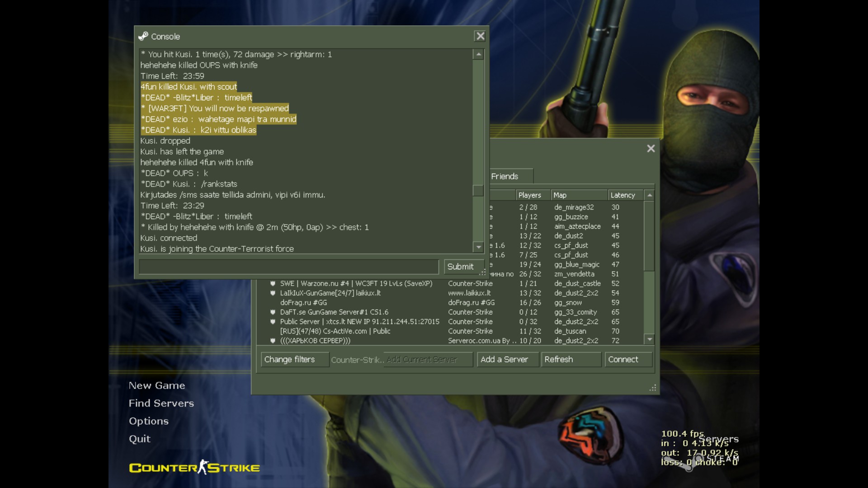This screenshot has height=488, width=868.
Task: Click server list scroll up arrow
Action: (x=650, y=195)
